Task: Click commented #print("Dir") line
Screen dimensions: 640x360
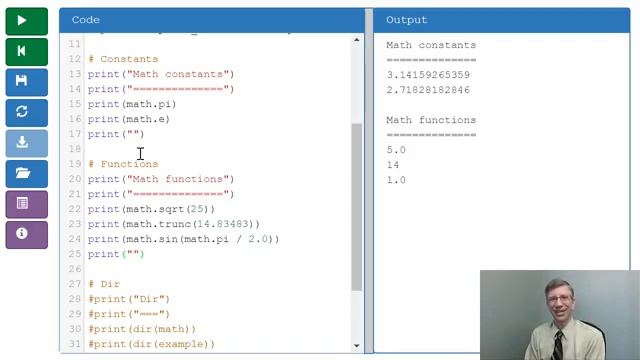Action: pos(129,299)
